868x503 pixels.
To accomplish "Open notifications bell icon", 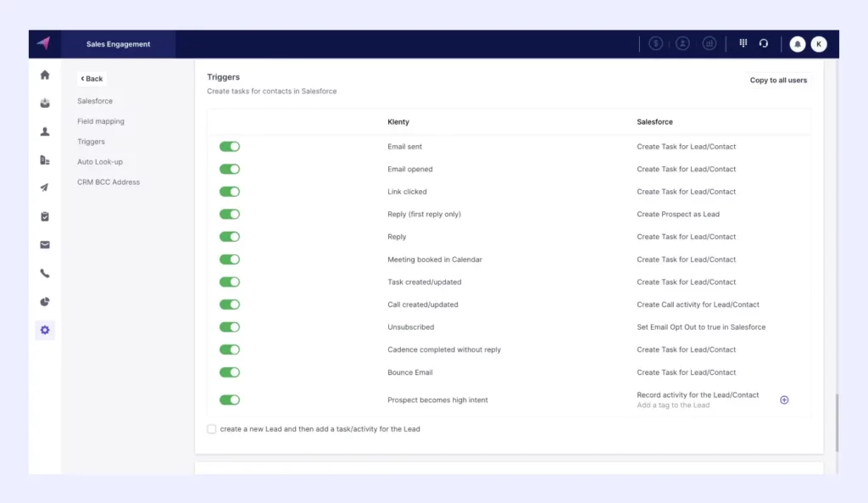I will pyautogui.click(x=798, y=44).
